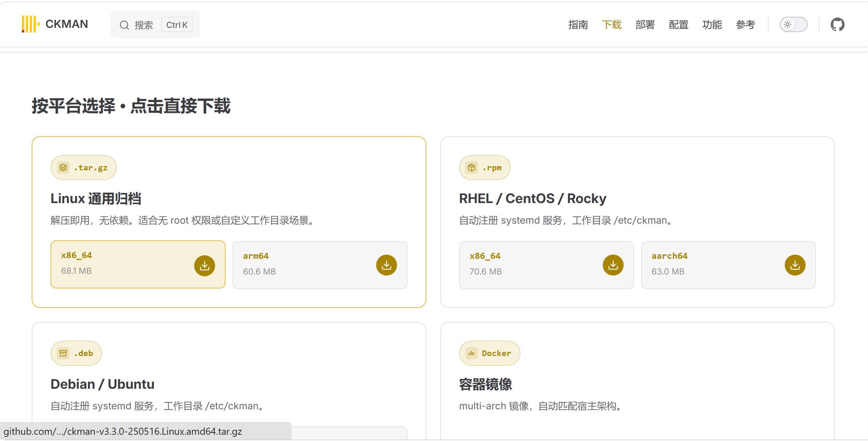This screenshot has width=868, height=441.
Task: Select the x86_64 70.6 MB rpm card
Action: pyautogui.click(x=547, y=265)
